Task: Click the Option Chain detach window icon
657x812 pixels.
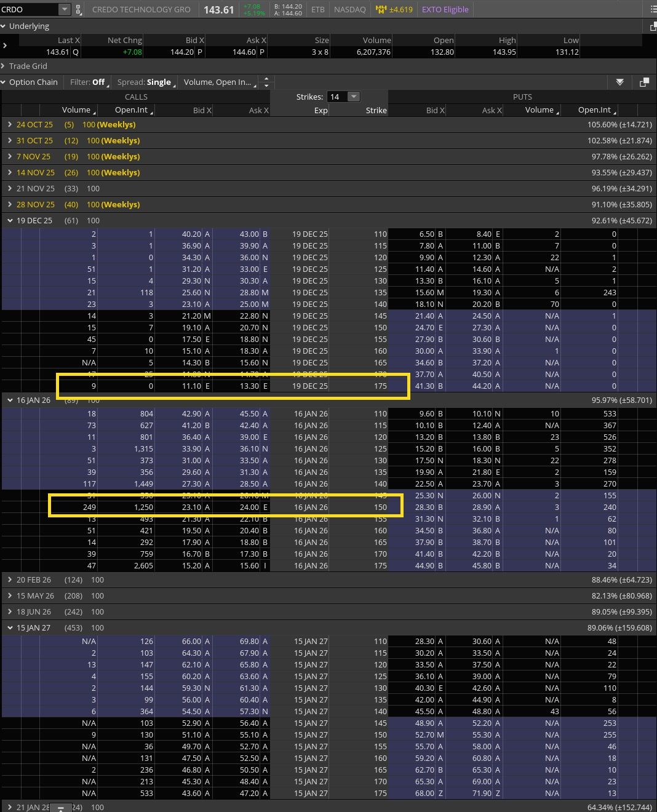Action: coord(644,82)
